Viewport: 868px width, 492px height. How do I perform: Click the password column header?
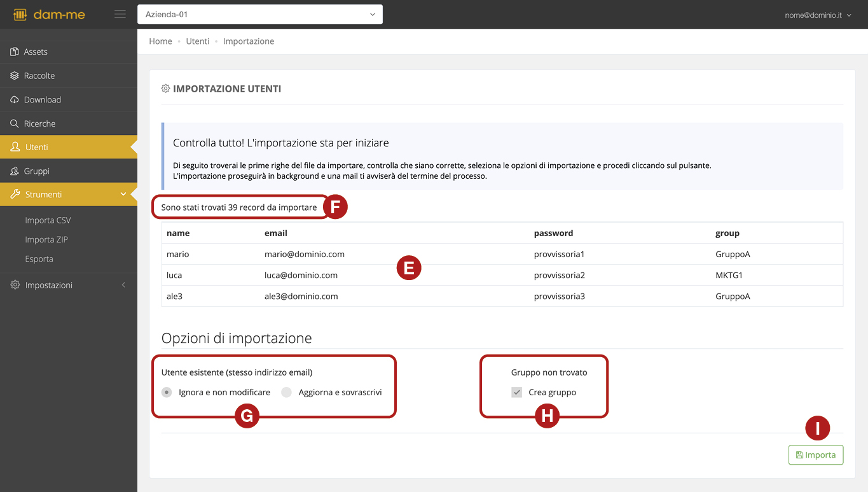tap(554, 233)
